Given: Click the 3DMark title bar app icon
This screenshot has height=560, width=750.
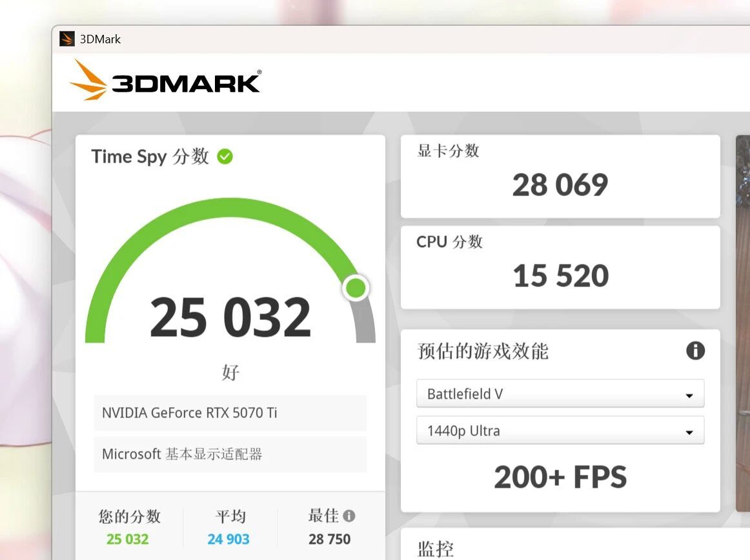Looking at the screenshot, I should pos(67,39).
